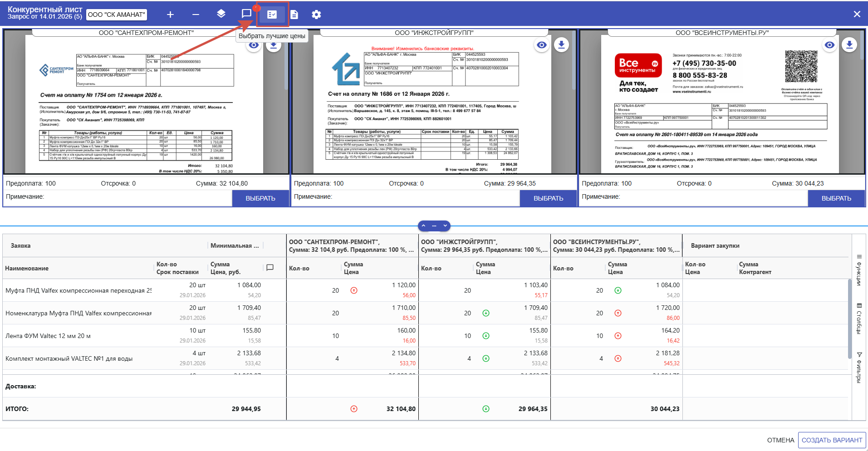Open the settings gear icon
The image size is (868, 451).
[316, 15]
